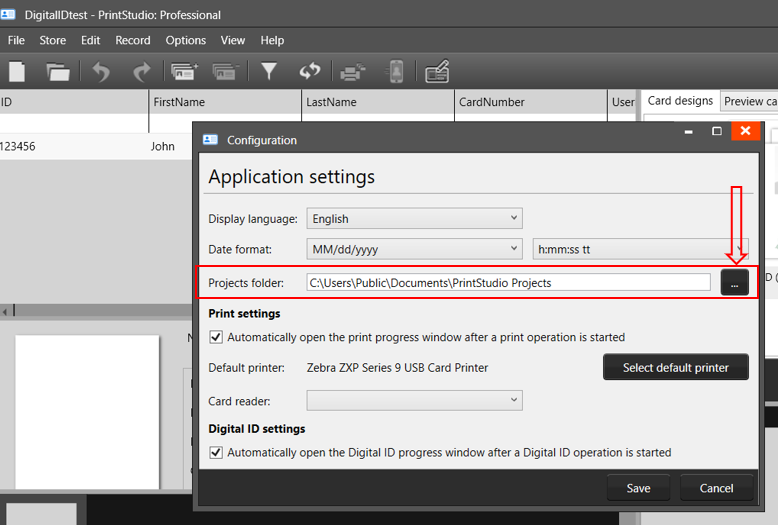Open the Edit menu
The width and height of the screenshot is (780, 525).
91,40
